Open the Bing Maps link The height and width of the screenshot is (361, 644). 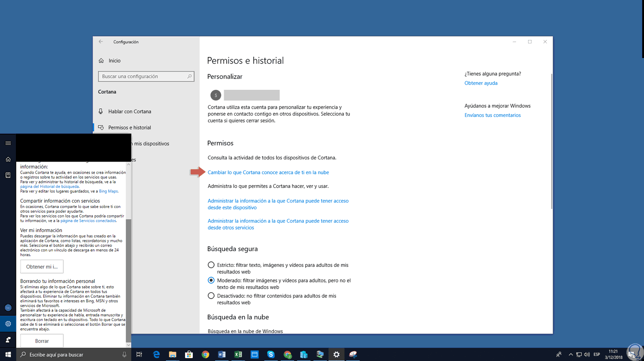click(108, 191)
